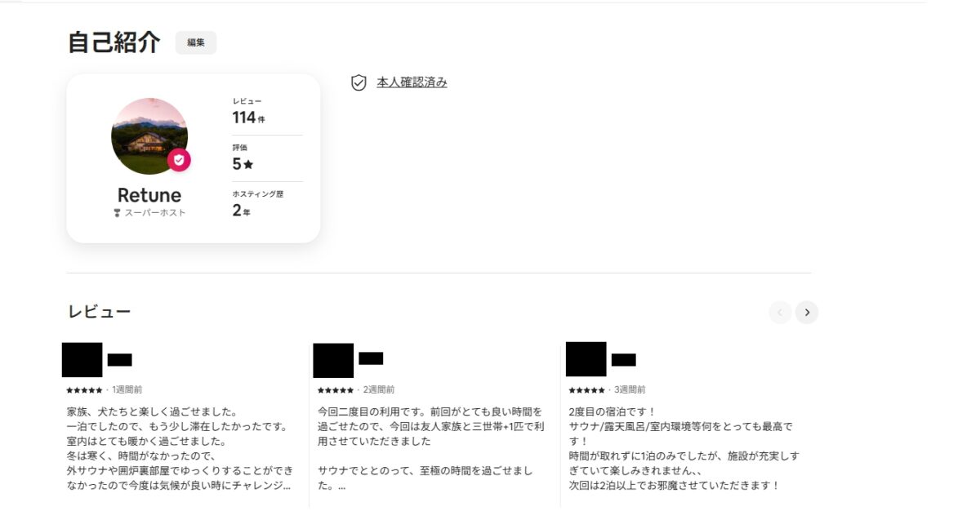Show next reviews with right chevron
The image size is (980, 529).
click(807, 312)
